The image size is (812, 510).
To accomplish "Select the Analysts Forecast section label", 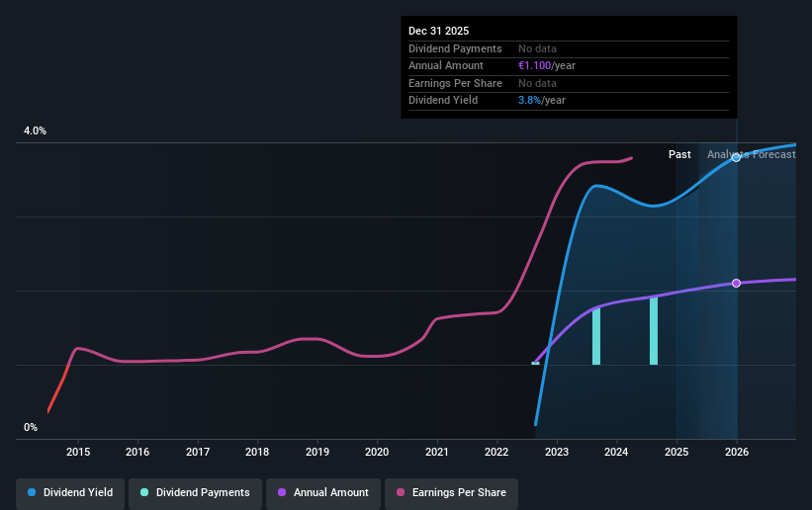I will click(751, 154).
